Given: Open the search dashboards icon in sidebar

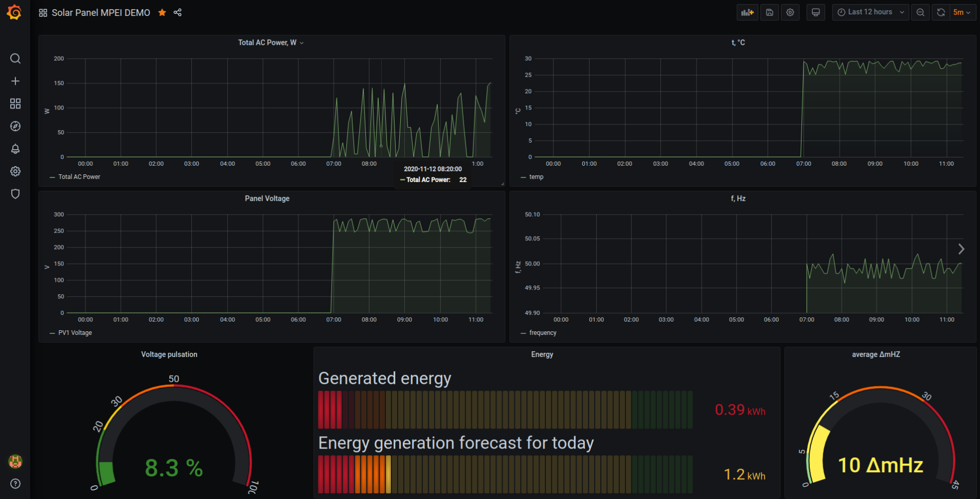Looking at the screenshot, I should point(15,59).
